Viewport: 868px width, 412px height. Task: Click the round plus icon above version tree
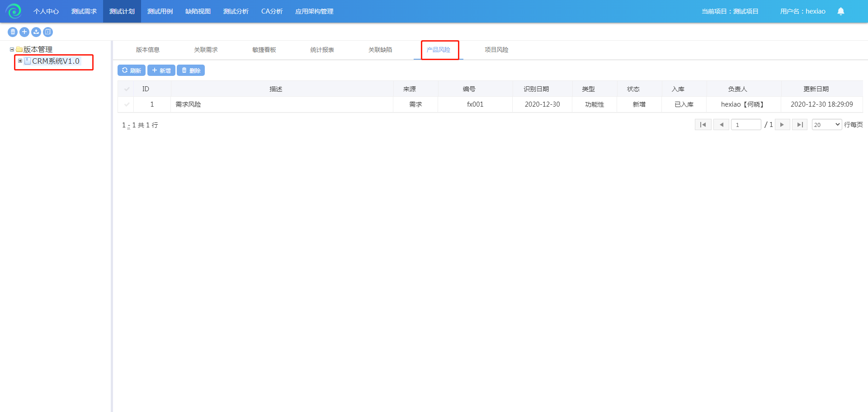24,32
